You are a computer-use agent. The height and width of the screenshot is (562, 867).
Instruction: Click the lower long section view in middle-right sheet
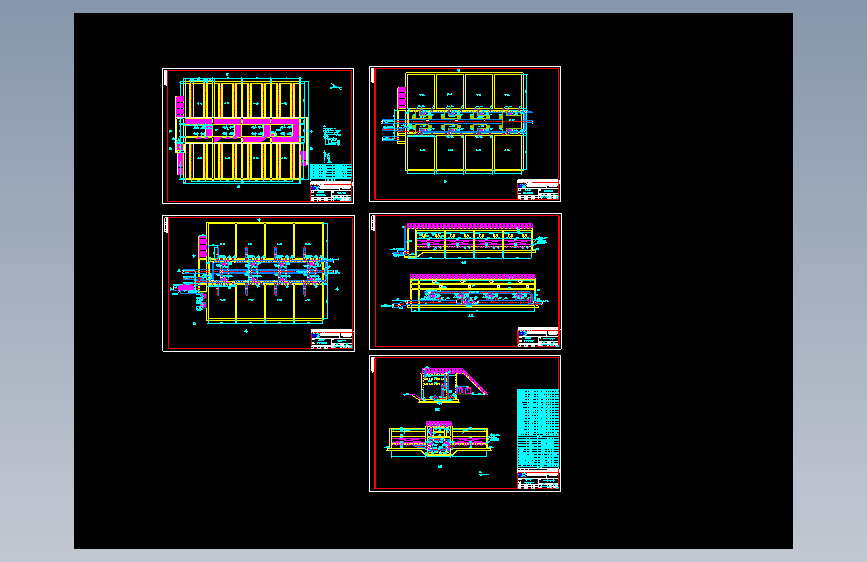tap(463, 292)
